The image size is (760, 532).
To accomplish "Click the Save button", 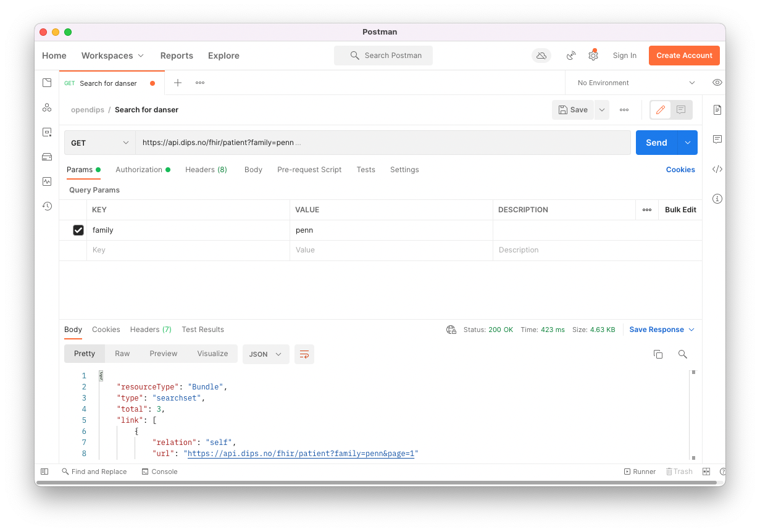I will point(573,110).
